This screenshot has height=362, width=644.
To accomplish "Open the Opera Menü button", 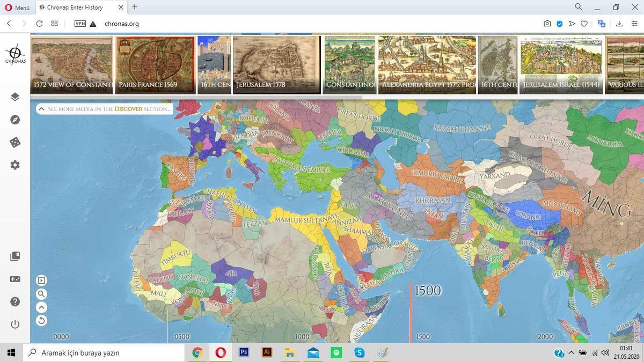I will pyautogui.click(x=17, y=7).
